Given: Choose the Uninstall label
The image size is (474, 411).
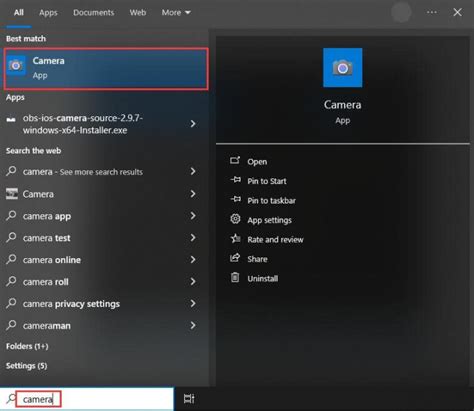Looking at the screenshot, I should [262, 278].
